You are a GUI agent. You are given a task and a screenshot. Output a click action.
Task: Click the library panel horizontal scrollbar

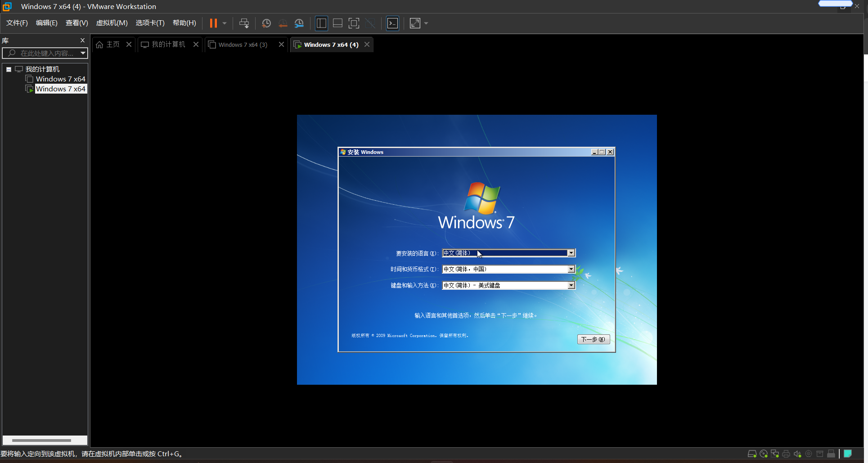click(x=41, y=440)
